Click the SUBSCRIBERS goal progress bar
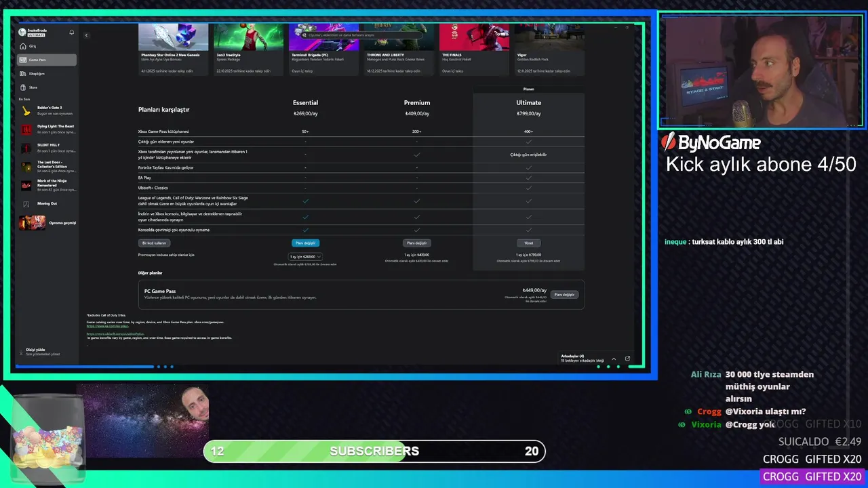The image size is (868, 488). point(374,451)
